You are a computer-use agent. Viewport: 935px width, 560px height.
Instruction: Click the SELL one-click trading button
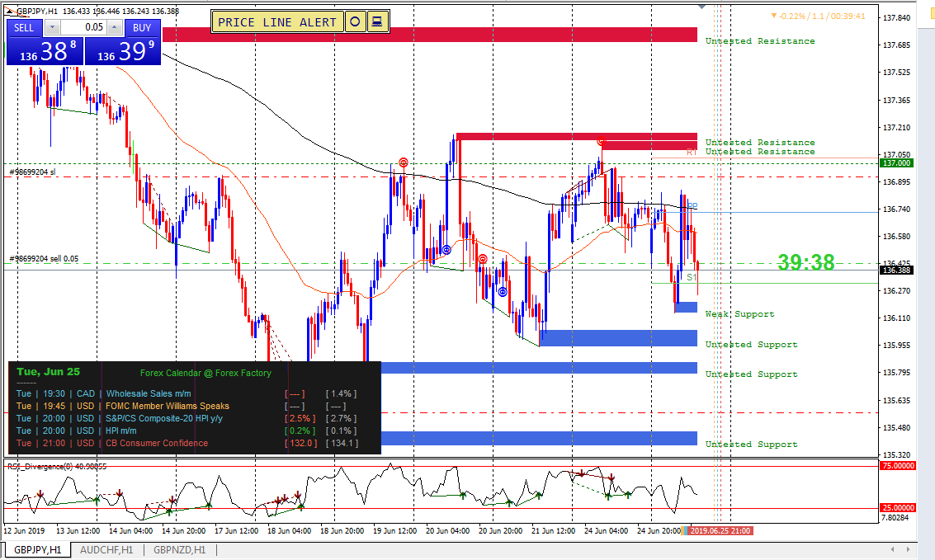point(25,27)
